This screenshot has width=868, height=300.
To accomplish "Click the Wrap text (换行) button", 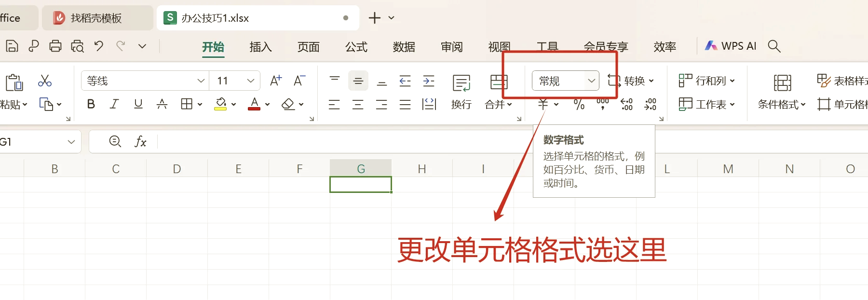I will [x=461, y=92].
